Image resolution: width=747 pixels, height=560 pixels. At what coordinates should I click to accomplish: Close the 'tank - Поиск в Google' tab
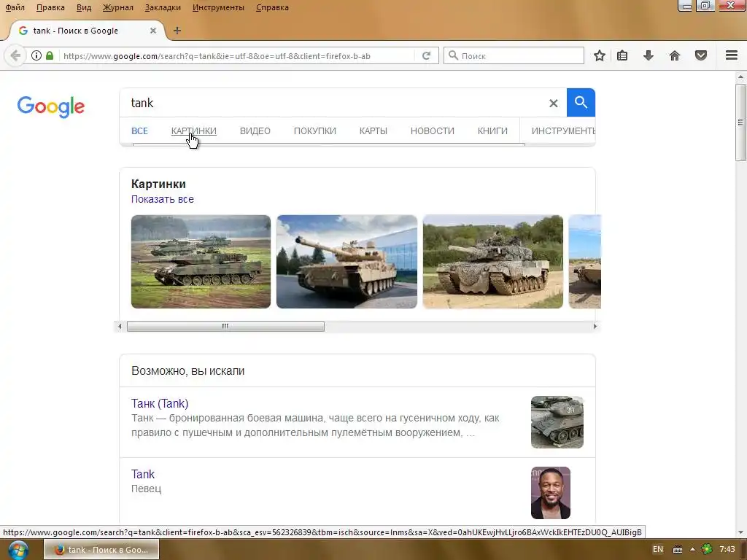pyautogui.click(x=153, y=31)
